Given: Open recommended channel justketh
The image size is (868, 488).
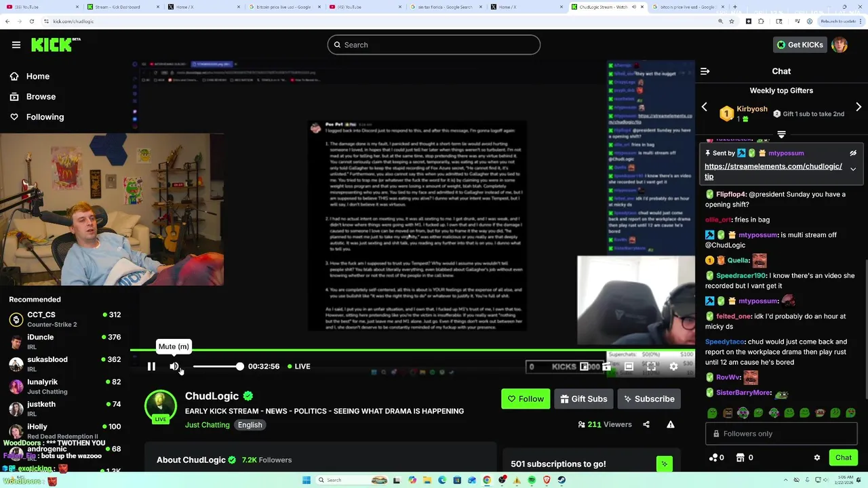Looking at the screenshot, I should 65,409.
